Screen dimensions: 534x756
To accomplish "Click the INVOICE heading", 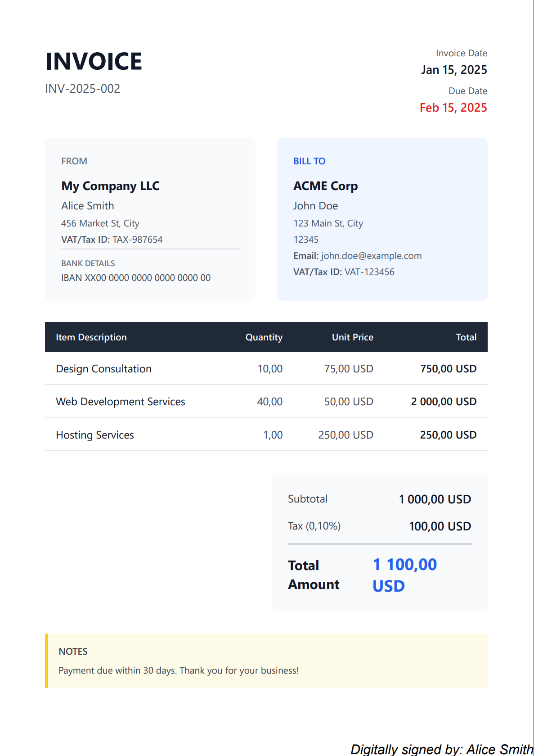I will coord(94,61).
